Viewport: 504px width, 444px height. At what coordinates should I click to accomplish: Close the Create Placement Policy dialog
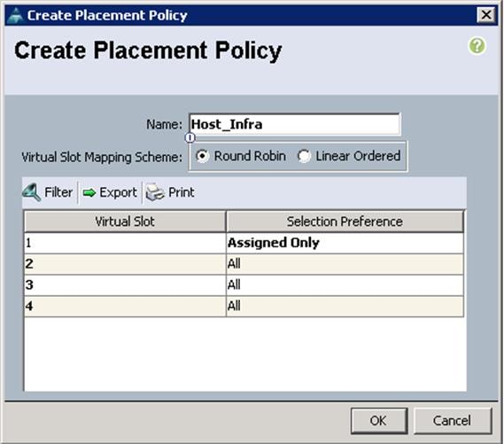click(485, 15)
